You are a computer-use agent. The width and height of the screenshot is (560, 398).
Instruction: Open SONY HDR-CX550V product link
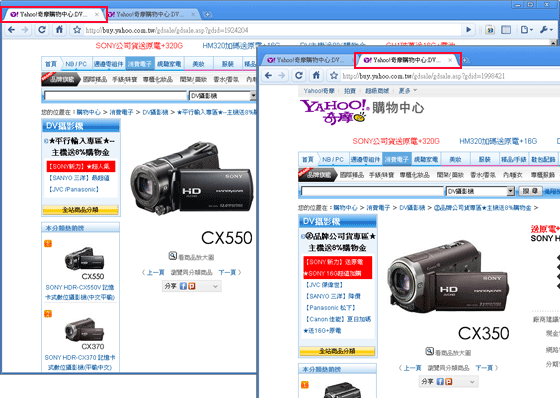(80, 292)
